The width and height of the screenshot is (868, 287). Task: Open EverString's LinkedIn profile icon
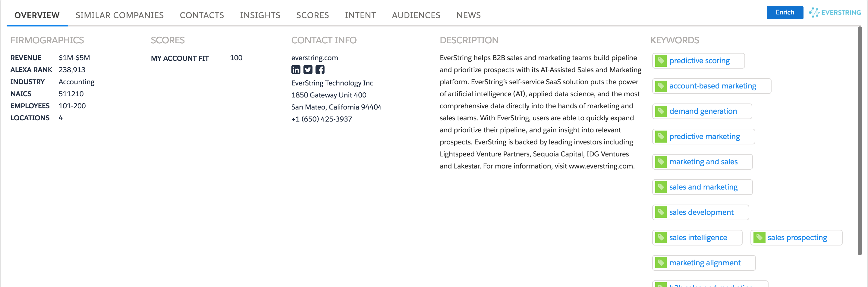295,70
